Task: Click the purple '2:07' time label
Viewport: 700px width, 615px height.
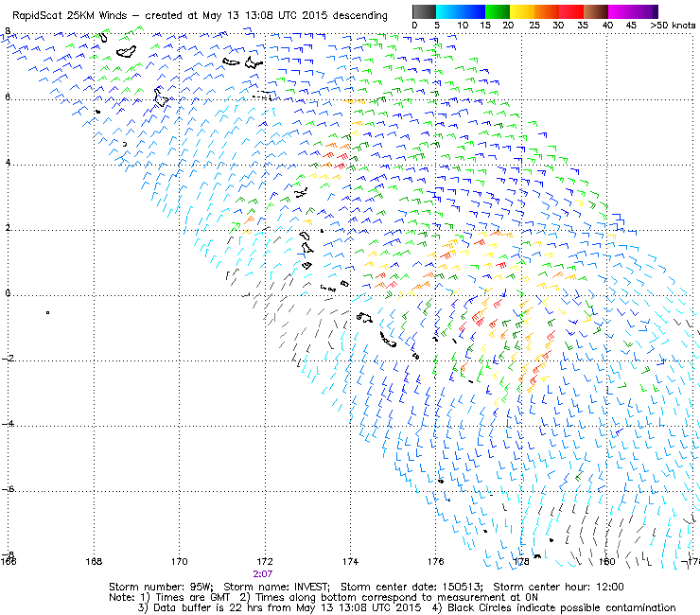Action: 263,573
